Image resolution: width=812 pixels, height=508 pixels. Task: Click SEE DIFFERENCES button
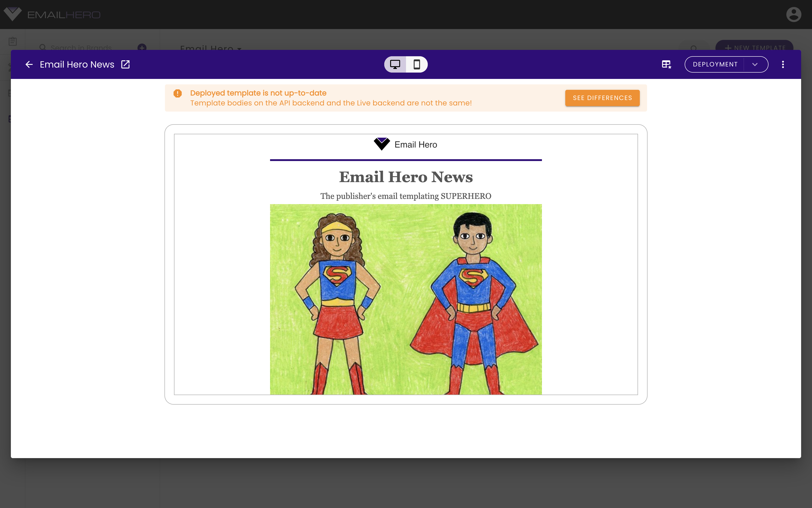coord(602,98)
